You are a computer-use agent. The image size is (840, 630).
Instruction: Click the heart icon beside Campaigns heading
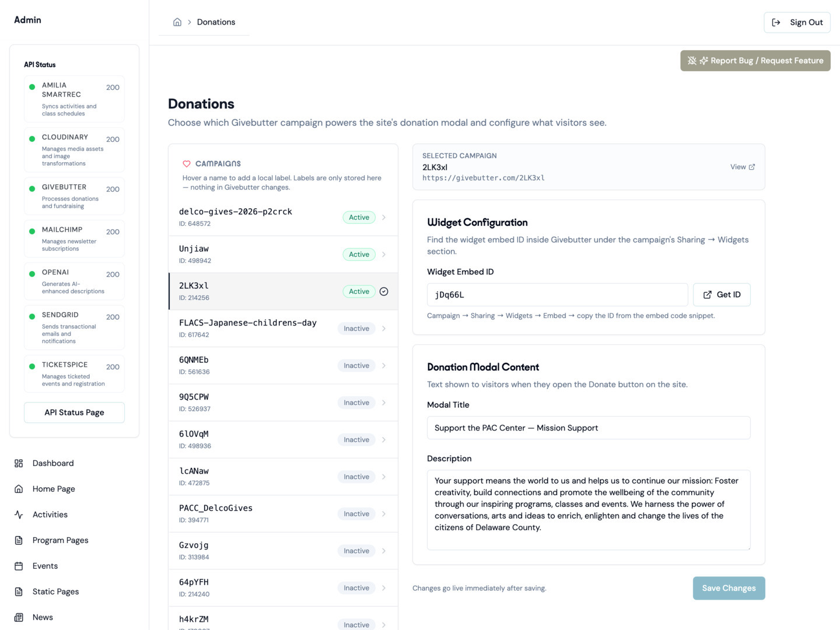point(187,164)
